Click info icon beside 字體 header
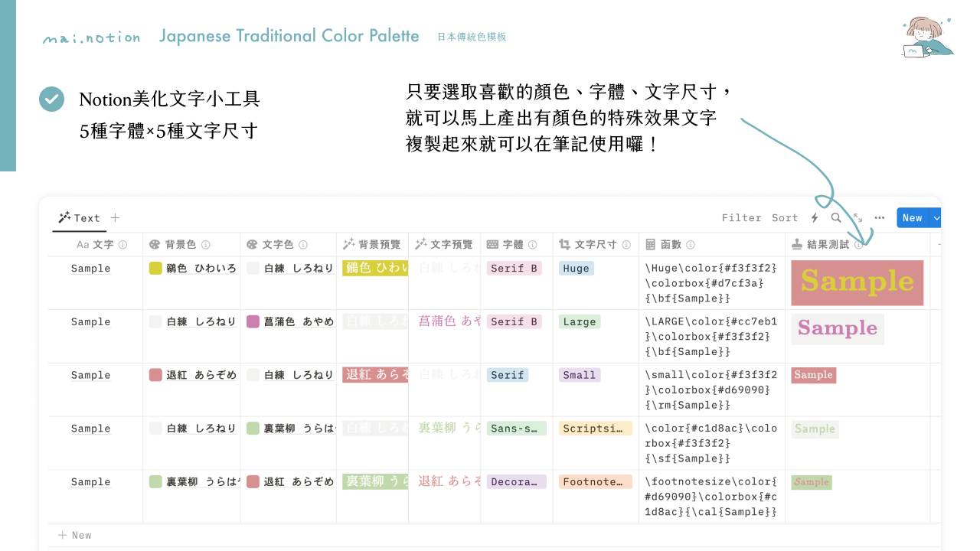Viewport: 980px width, 551px height. 534,245
